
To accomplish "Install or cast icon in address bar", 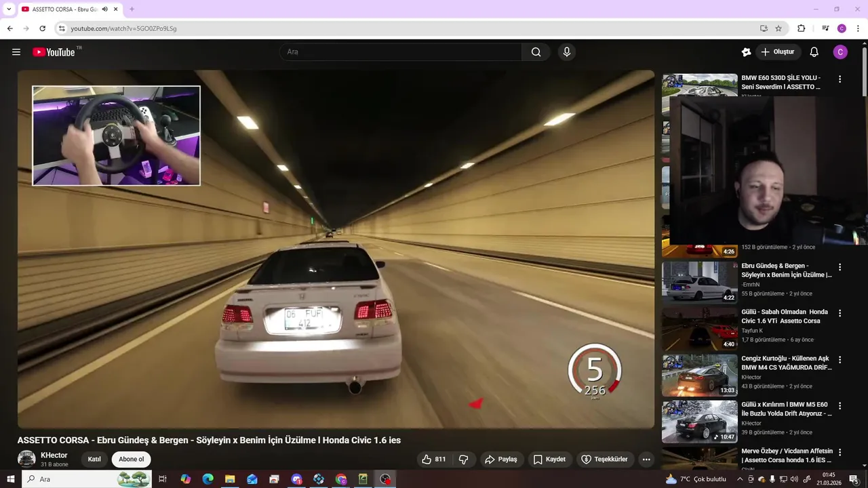I will pyautogui.click(x=764, y=28).
